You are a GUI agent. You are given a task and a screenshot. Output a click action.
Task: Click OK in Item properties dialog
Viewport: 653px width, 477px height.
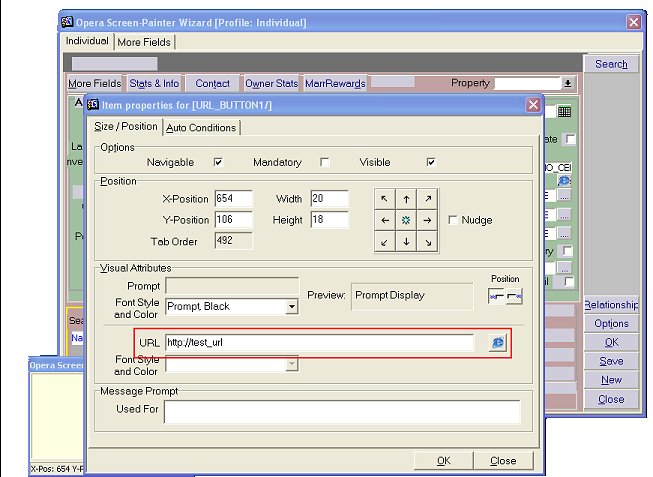(x=444, y=461)
